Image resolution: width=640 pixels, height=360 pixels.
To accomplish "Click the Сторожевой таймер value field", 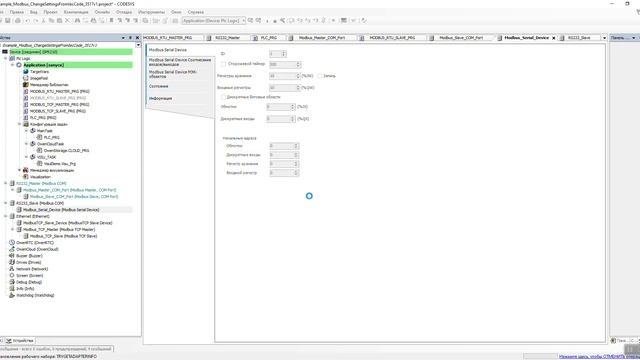I will (285, 64).
